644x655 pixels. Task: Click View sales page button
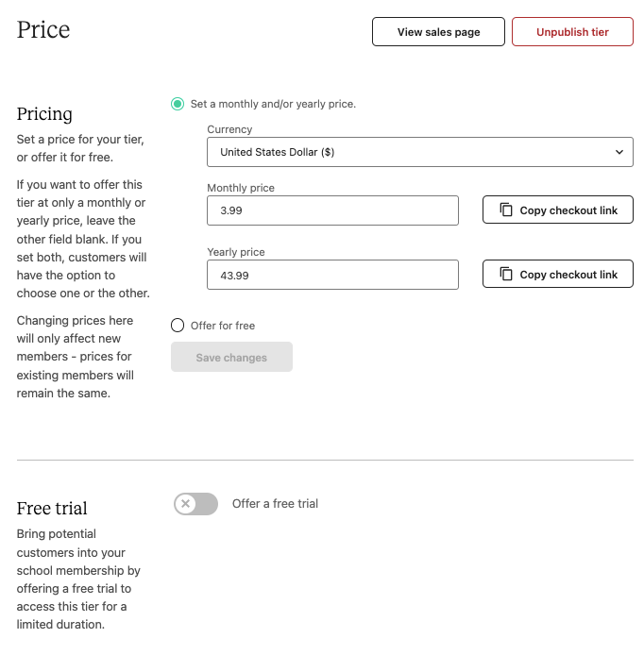coord(438,32)
